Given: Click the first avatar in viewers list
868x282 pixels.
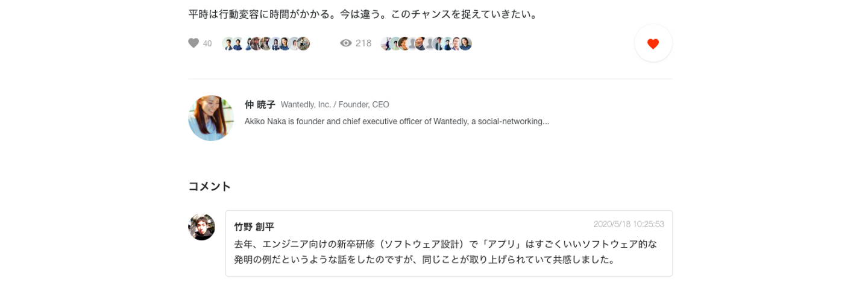Looking at the screenshot, I should tap(386, 43).
